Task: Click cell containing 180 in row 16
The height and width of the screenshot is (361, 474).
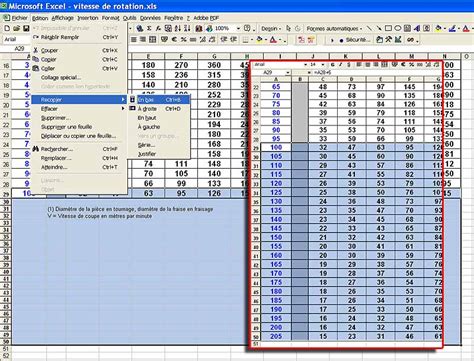Action: [148, 65]
